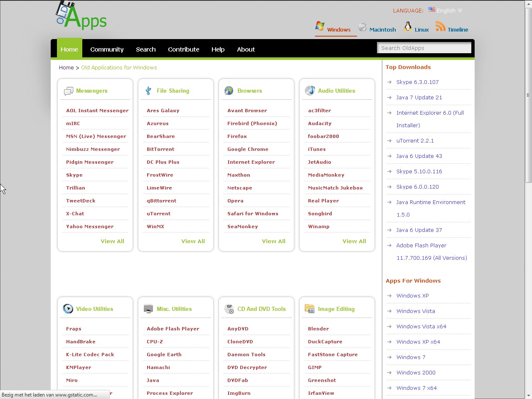Open the Adobe Flash Player category link
This screenshot has height=399, width=532.
click(173, 329)
